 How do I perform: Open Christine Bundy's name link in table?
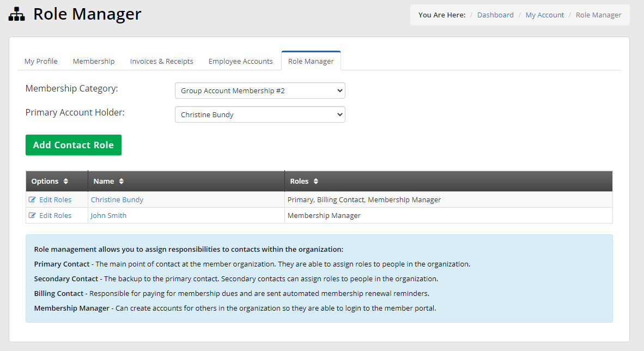(x=117, y=199)
